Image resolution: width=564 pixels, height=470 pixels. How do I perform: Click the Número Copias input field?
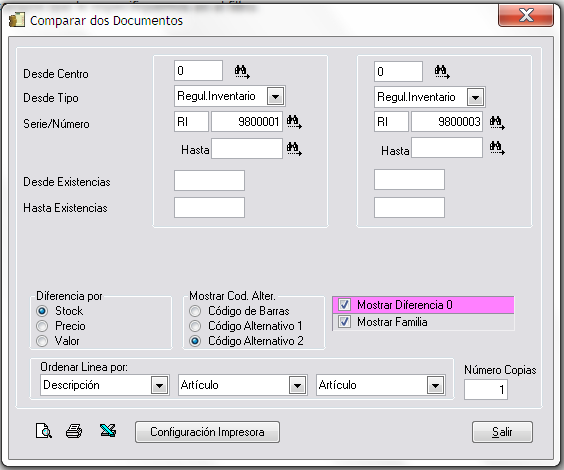[486, 389]
